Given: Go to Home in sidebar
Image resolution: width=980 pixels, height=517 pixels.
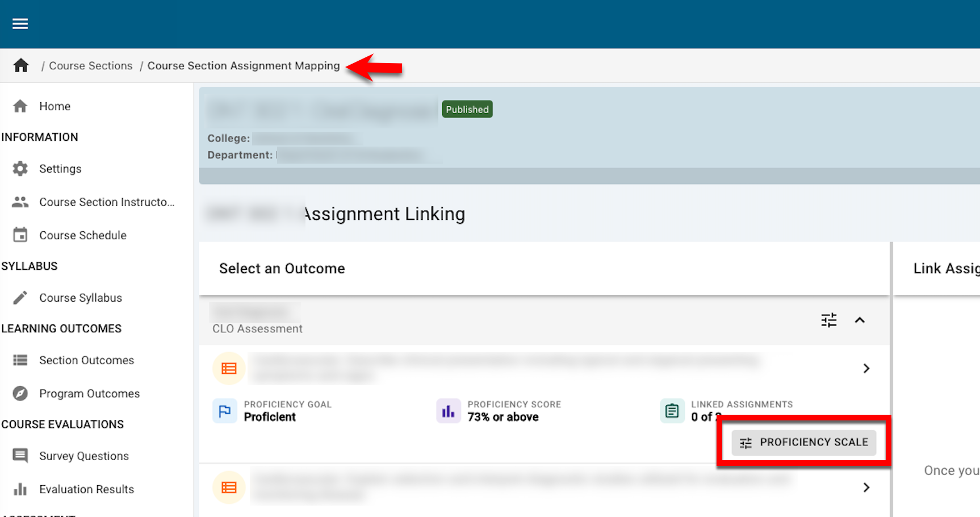Looking at the screenshot, I should click(55, 106).
